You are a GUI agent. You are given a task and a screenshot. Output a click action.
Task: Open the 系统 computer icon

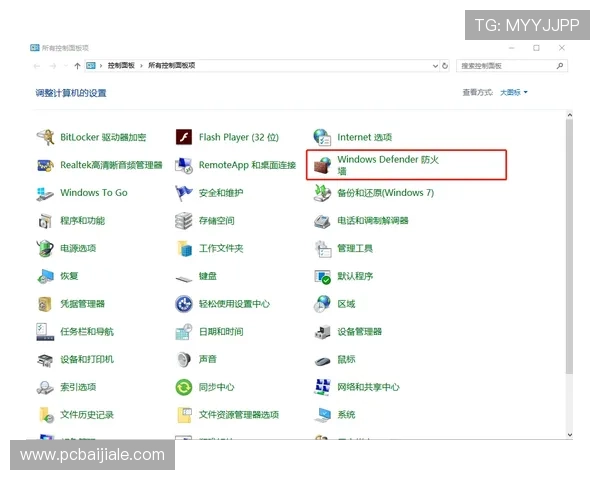coord(322,415)
